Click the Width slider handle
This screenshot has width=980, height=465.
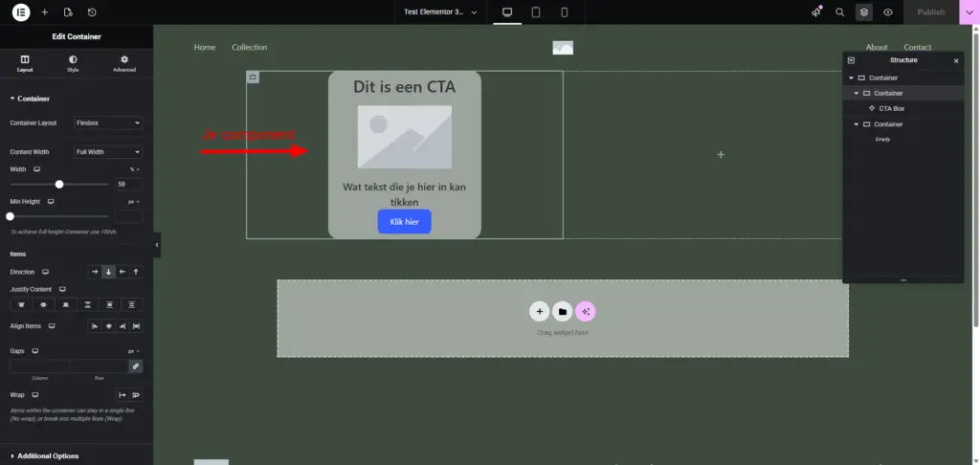(x=59, y=185)
